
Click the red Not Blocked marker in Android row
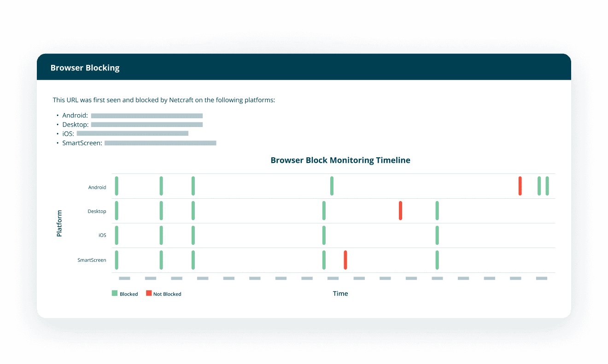520,186
